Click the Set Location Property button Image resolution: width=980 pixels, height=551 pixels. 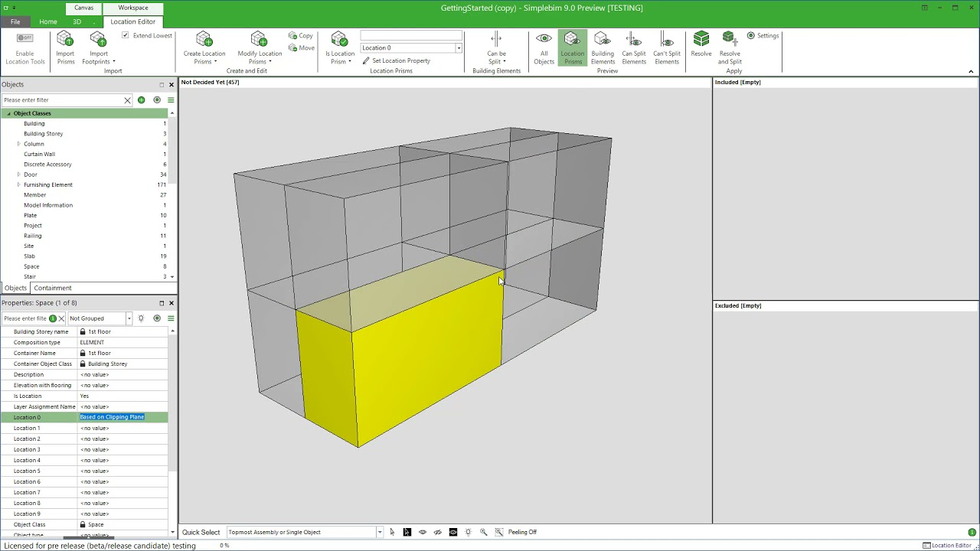coord(397,60)
